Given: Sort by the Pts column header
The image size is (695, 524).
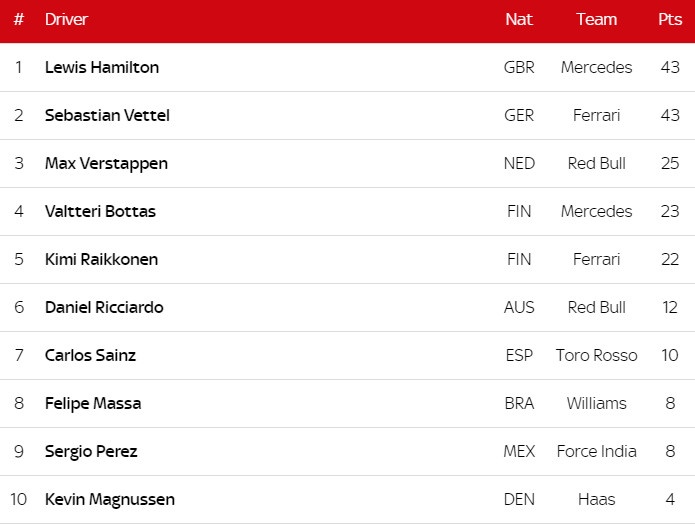Looking at the screenshot, I should [x=670, y=20].
